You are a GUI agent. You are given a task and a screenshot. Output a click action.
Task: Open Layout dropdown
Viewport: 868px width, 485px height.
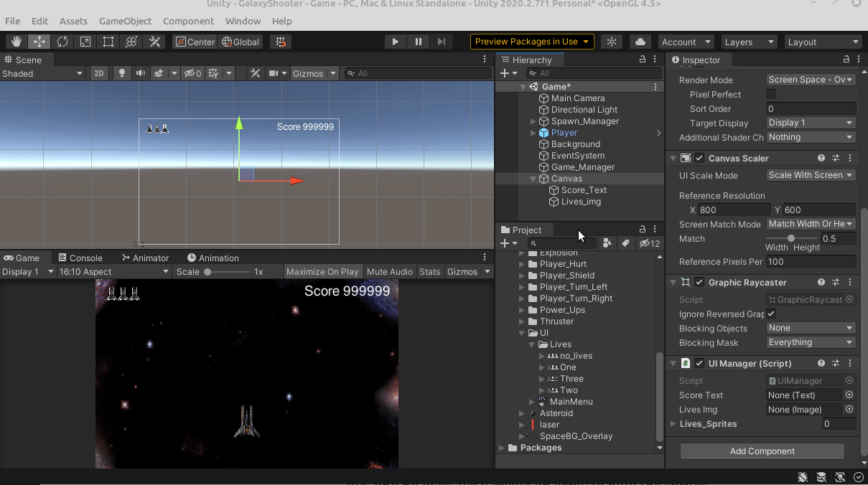tap(823, 42)
